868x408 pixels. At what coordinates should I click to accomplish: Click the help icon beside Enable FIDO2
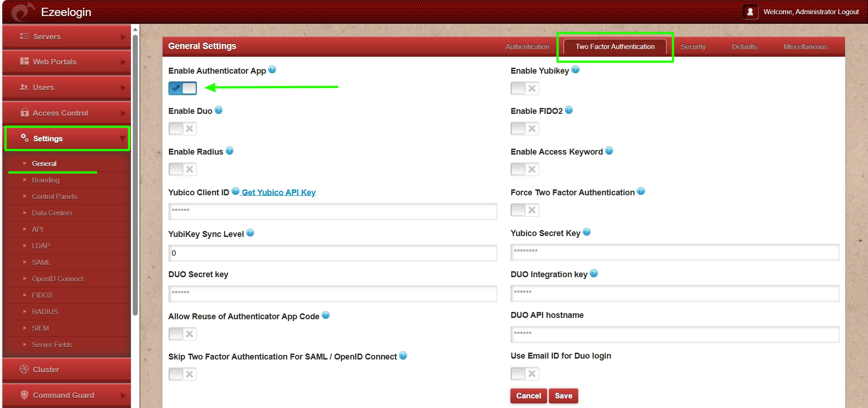point(569,110)
